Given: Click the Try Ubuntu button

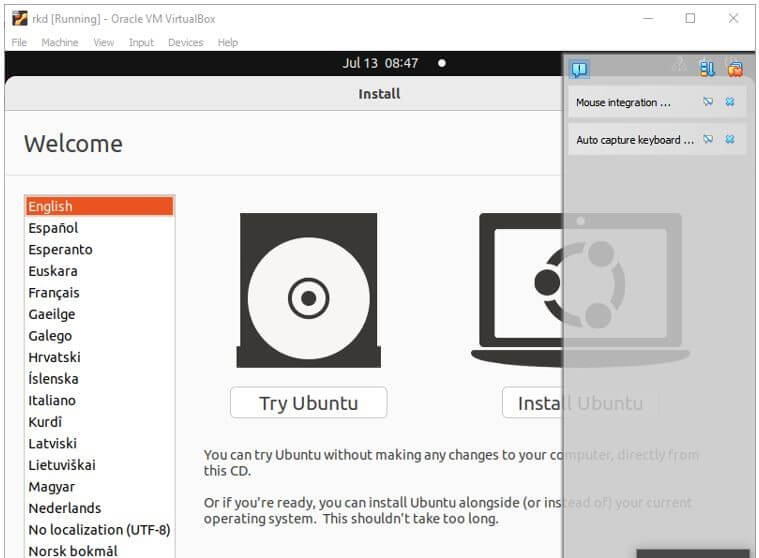Looking at the screenshot, I should 308,402.
